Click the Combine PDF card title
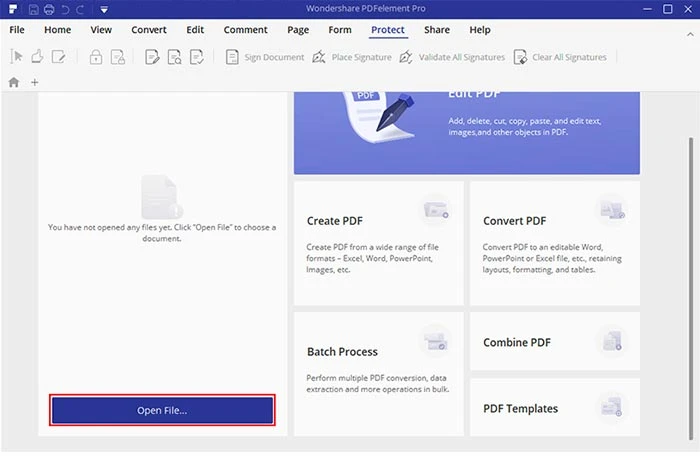This screenshot has width=700, height=470. click(x=517, y=342)
